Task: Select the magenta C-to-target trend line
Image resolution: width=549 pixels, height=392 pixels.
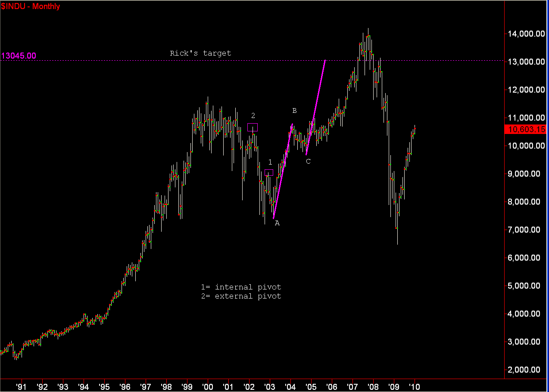Action: pyautogui.click(x=315, y=108)
